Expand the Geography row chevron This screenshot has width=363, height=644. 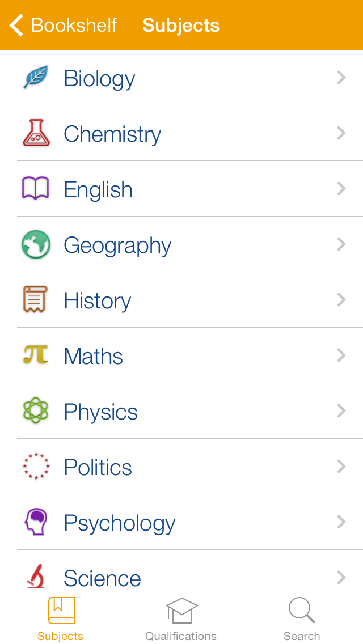341,244
